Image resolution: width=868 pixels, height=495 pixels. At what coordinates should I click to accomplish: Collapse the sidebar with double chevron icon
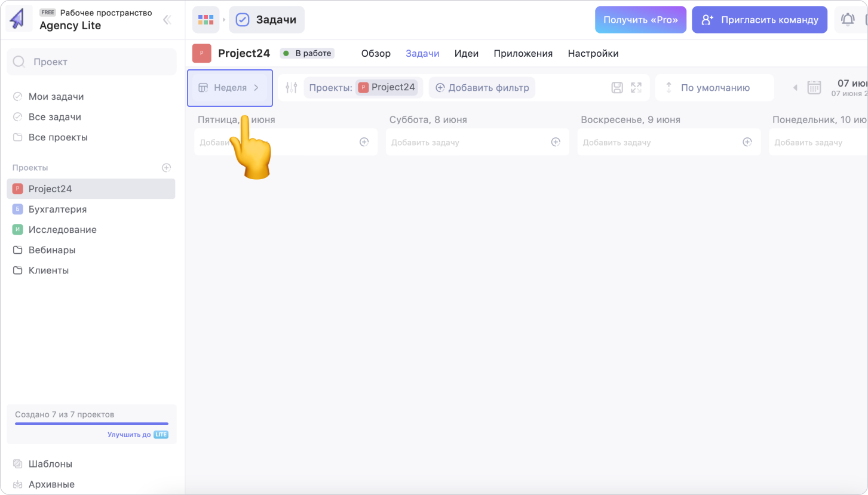point(167,20)
